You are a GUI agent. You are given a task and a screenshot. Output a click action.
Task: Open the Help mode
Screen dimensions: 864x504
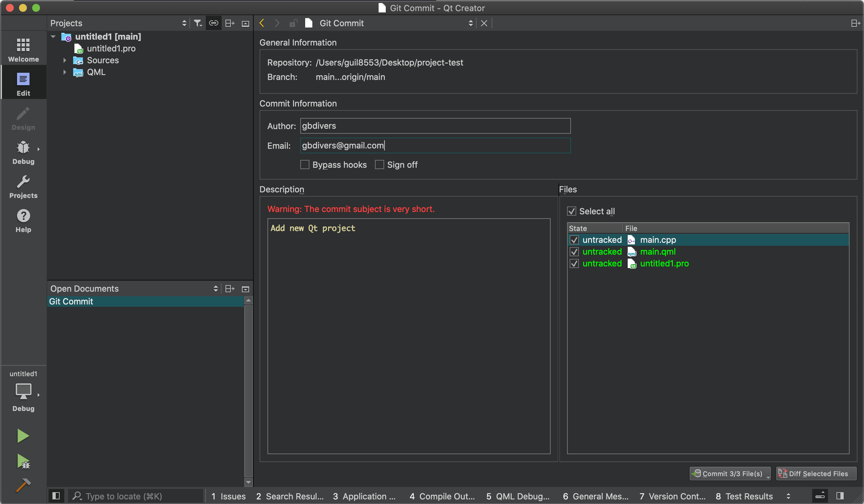coord(23,220)
